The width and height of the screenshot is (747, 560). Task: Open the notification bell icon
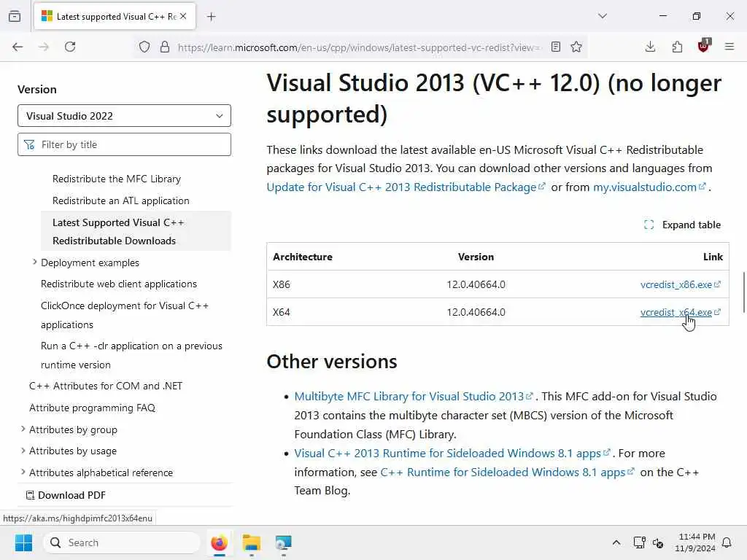point(727,542)
